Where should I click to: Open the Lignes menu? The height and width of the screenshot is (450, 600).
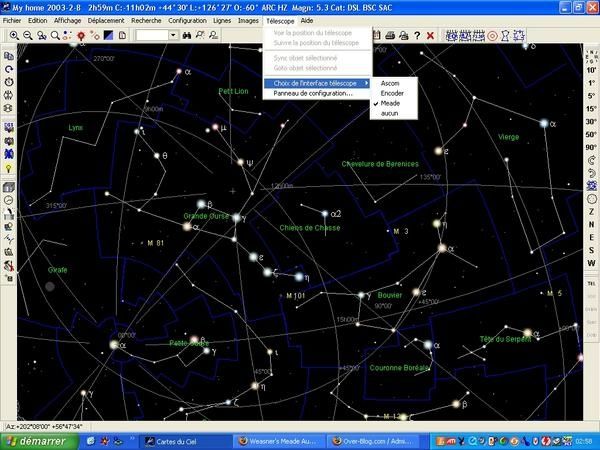[x=222, y=21]
